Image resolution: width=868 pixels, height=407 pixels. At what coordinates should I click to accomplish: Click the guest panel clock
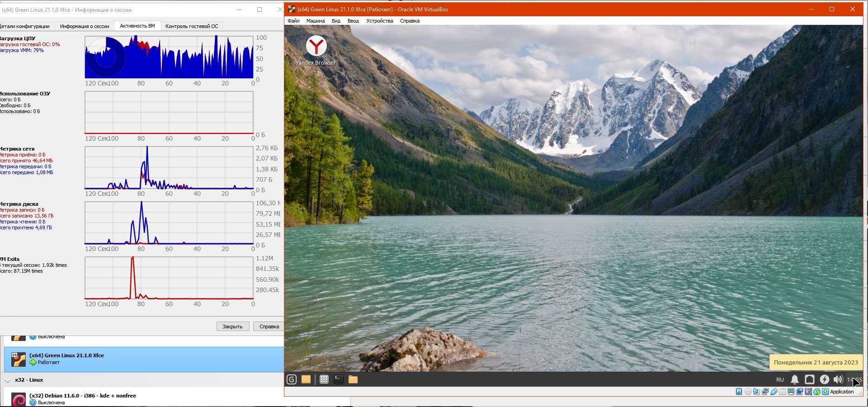coord(854,380)
